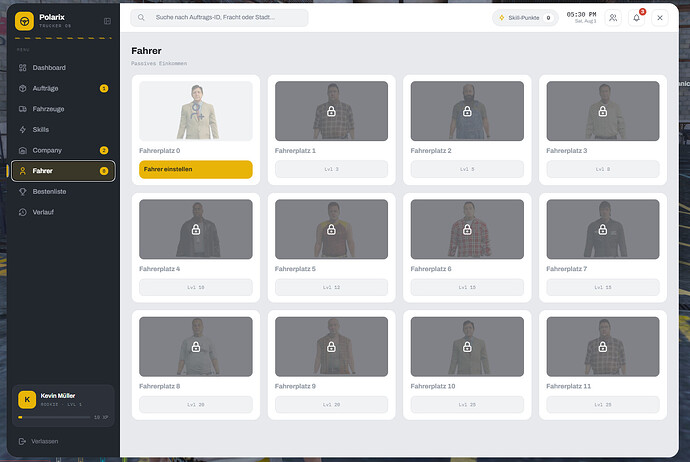The image size is (690, 462).
Task: Click the lock icon on Fahrerplatz 4
Action: [x=196, y=229]
